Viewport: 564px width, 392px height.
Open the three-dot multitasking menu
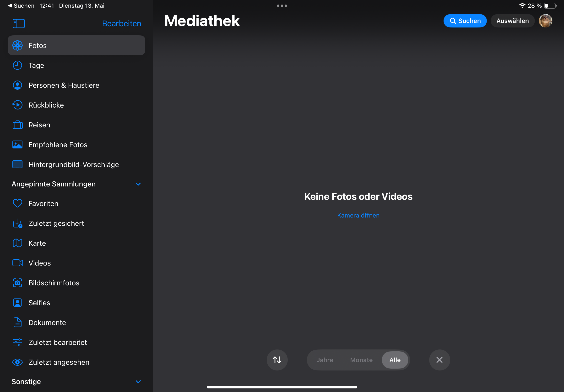coord(282,6)
